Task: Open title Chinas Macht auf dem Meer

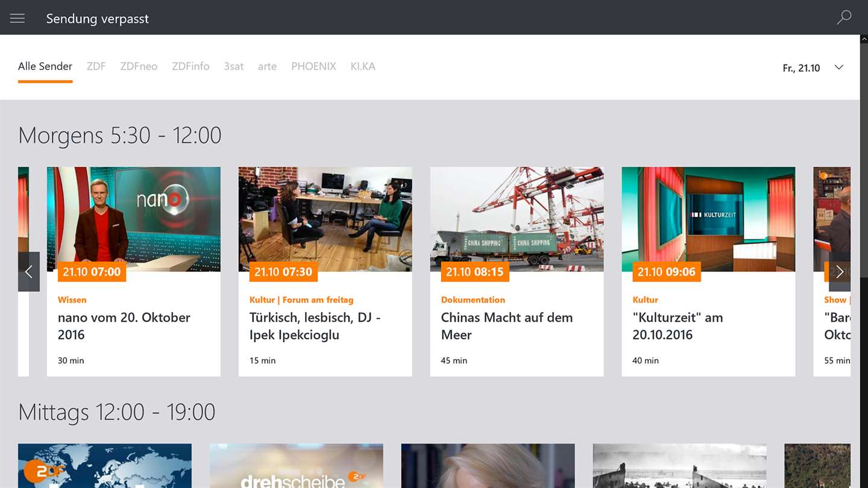Action: pos(507,326)
